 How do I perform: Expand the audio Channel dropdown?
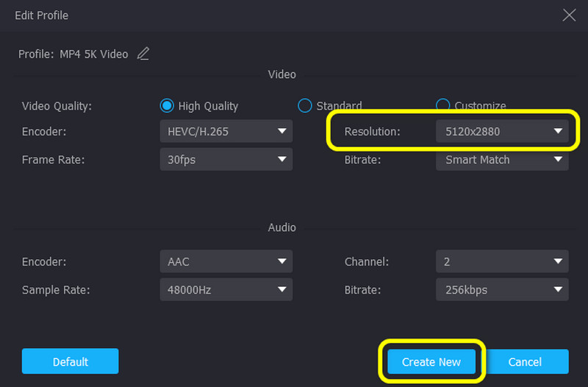point(502,261)
